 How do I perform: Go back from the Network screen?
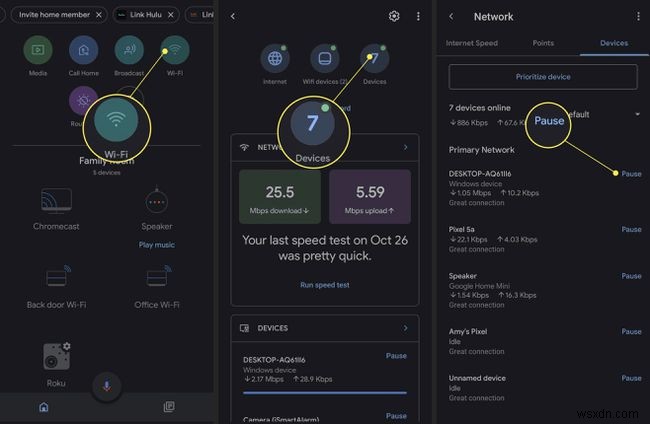click(451, 17)
